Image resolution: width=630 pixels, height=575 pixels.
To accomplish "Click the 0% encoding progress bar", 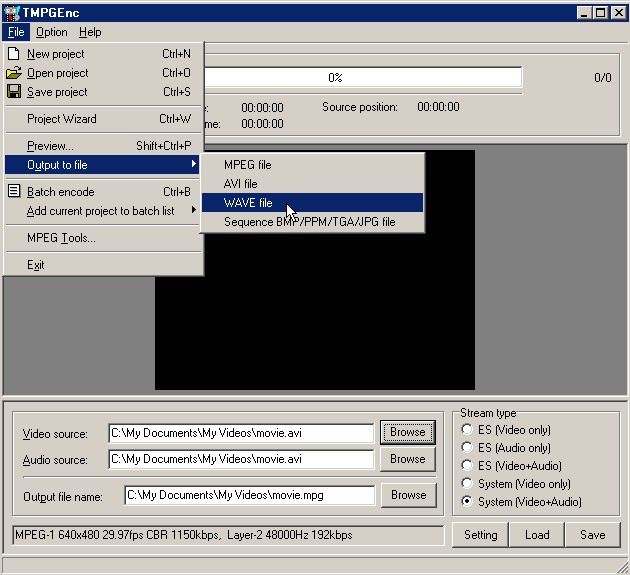I will point(363,77).
